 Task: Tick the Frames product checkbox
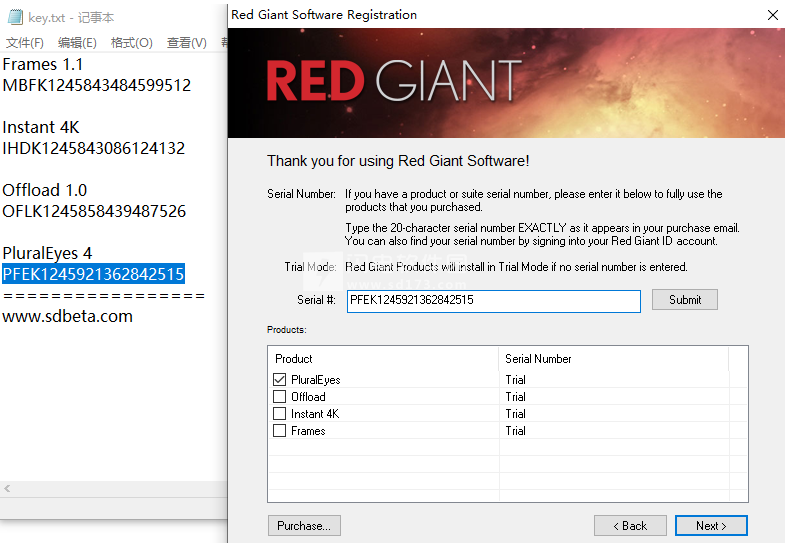click(279, 431)
